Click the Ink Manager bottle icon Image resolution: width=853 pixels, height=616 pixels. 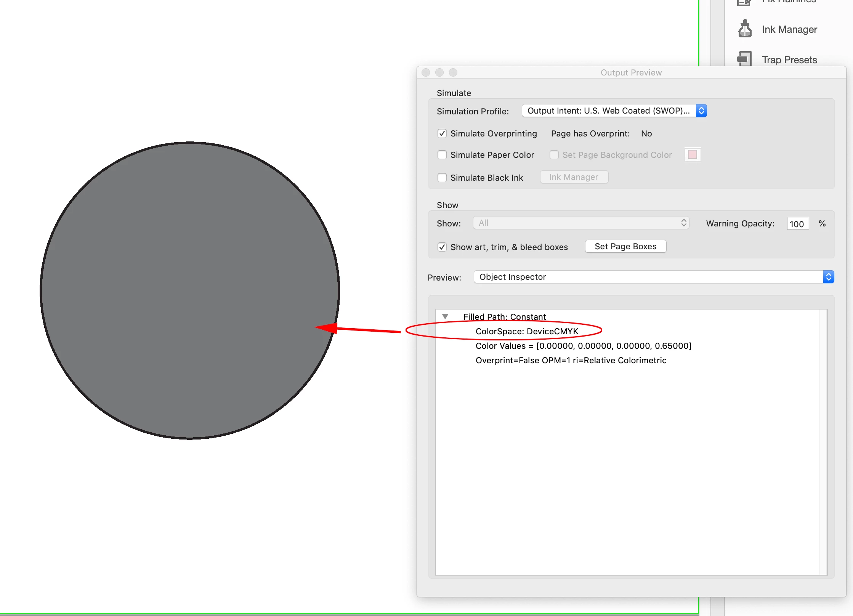coord(745,29)
